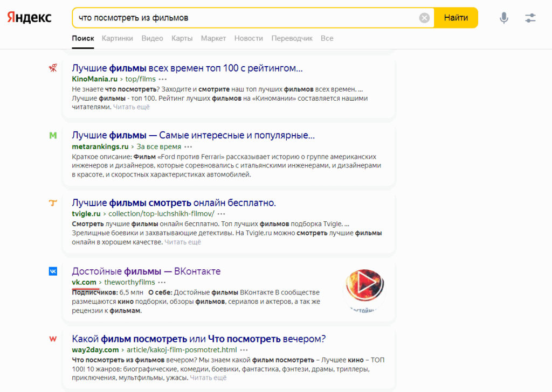
Task: Open three-dot menu for metarankings result
Action: point(188,146)
